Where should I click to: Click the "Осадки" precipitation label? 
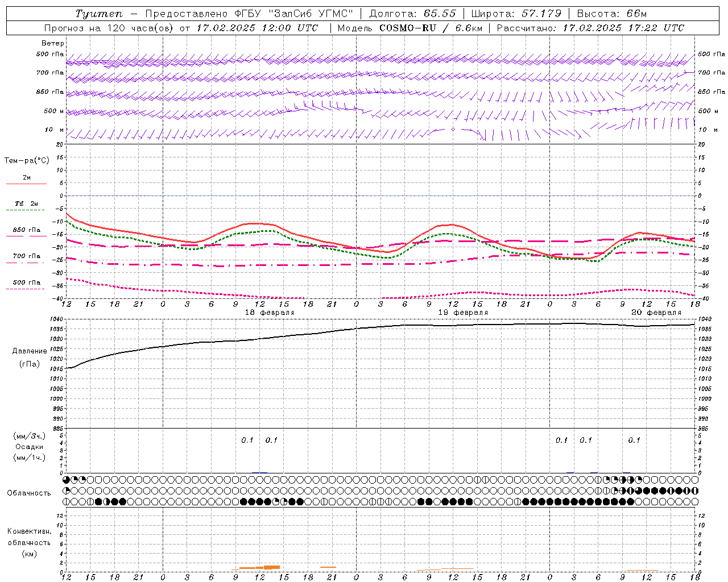point(30,447)
